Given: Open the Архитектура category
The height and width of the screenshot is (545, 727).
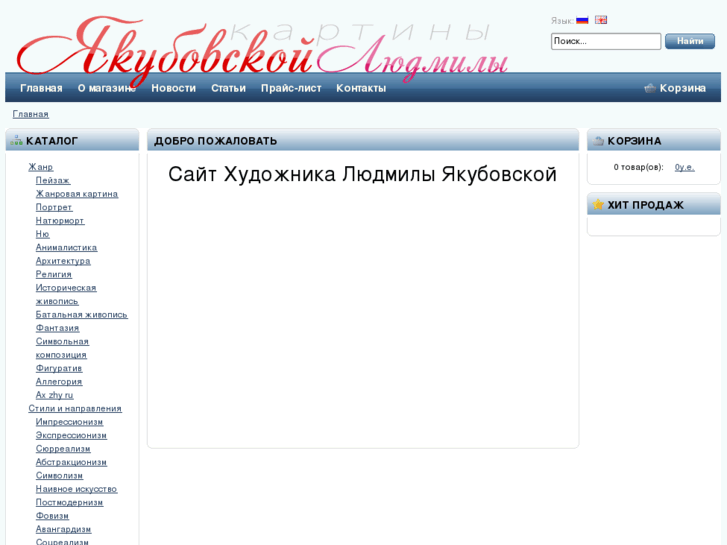Looking at the screenshot, I should pyautogui.click(x=63, y=261).
